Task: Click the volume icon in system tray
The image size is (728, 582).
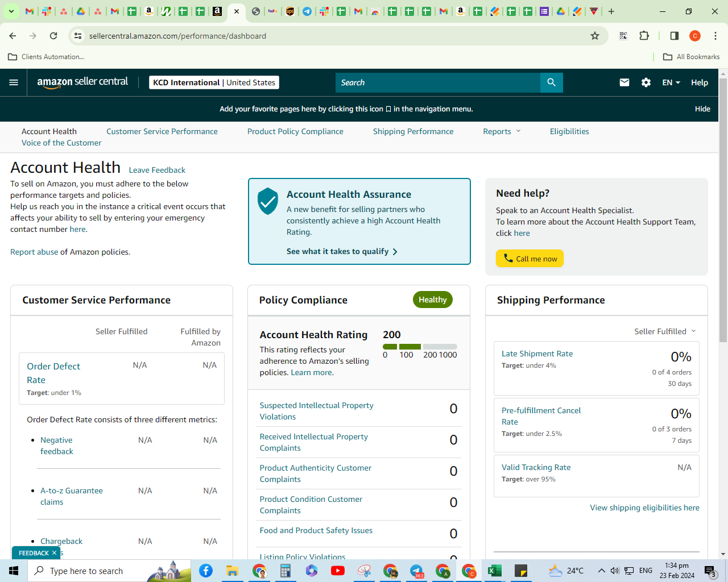Action: [x=615, y=571]
